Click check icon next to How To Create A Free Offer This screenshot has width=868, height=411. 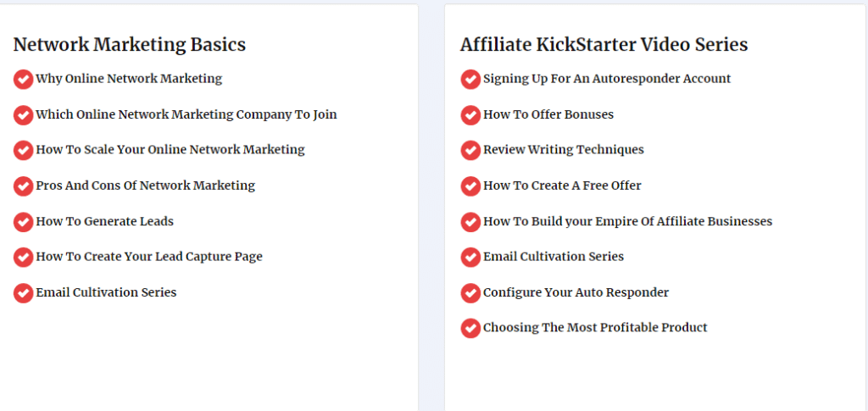[x=470, y=186]
